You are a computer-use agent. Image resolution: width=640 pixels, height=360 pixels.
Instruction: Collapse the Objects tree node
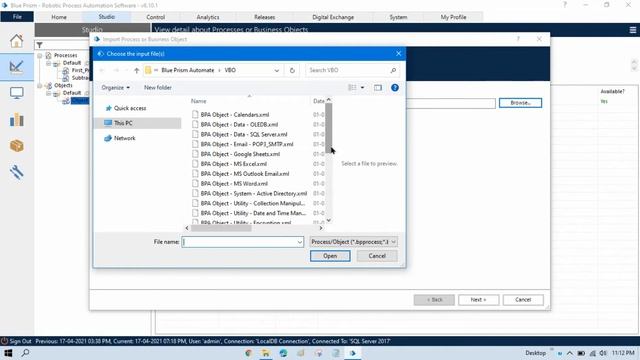pyautogui.click(x=40, y=86)
